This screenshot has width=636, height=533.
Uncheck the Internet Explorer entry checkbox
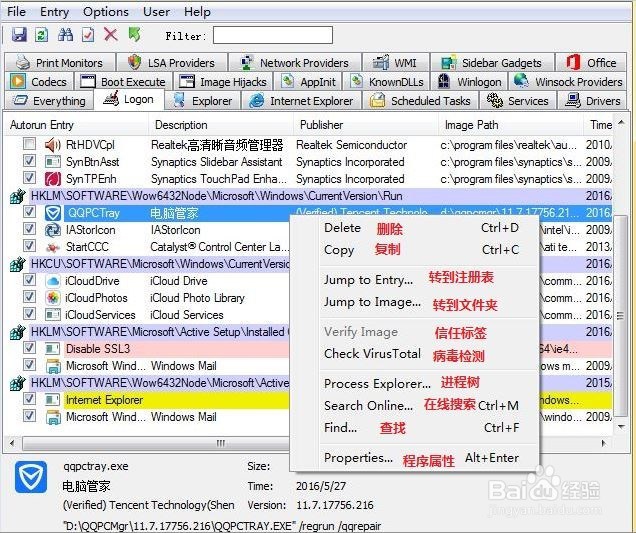[29, 398]
